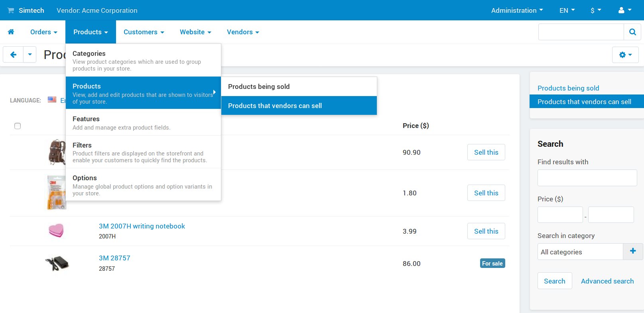Open the $ currency dropdown
Screen dimensions: 644x313
tap(596, 10)
